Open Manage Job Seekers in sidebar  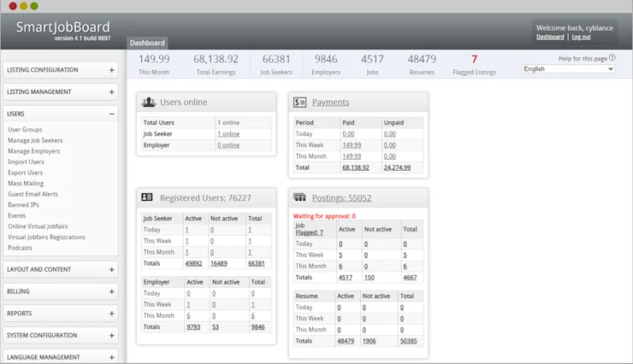coord(35,140)
